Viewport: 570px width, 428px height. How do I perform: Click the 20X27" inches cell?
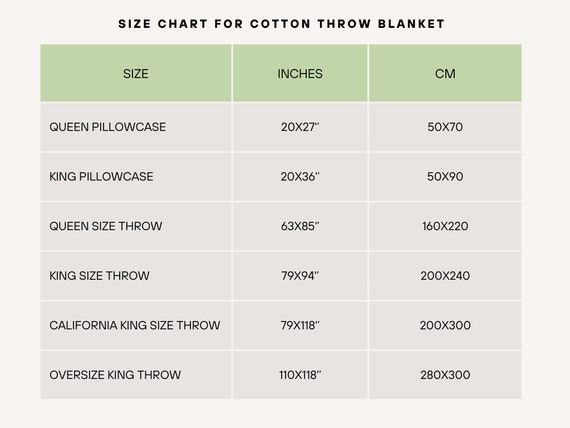point(300,127)
